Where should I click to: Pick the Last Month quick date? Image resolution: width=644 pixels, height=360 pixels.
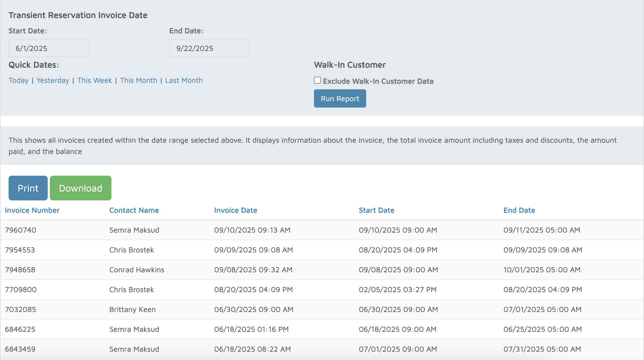(x=184, y=80)
